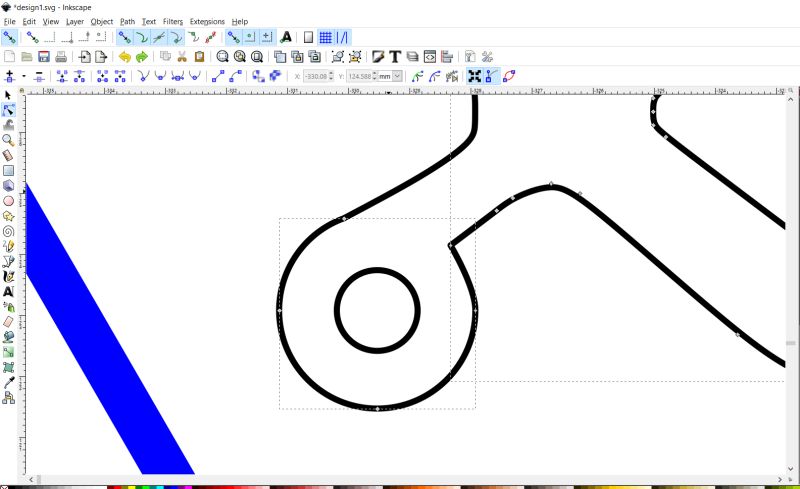800x489 pixels.
Task: Toggle show transformation handles for nodes
Action: [474, 77]
